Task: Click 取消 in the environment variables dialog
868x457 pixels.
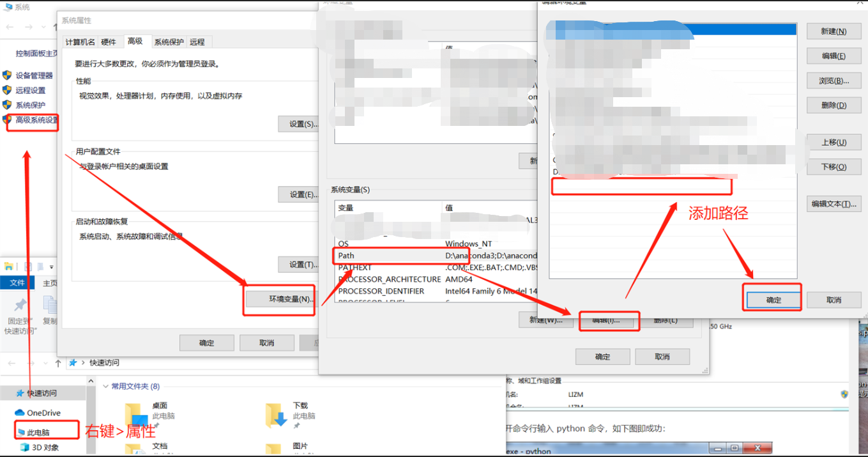Action: [662, 357]
